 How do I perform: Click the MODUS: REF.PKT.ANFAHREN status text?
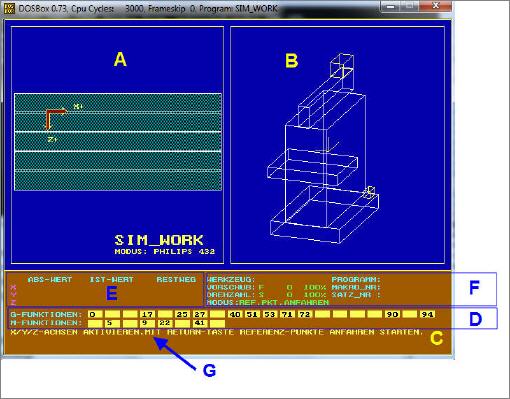tap(268, 302)
